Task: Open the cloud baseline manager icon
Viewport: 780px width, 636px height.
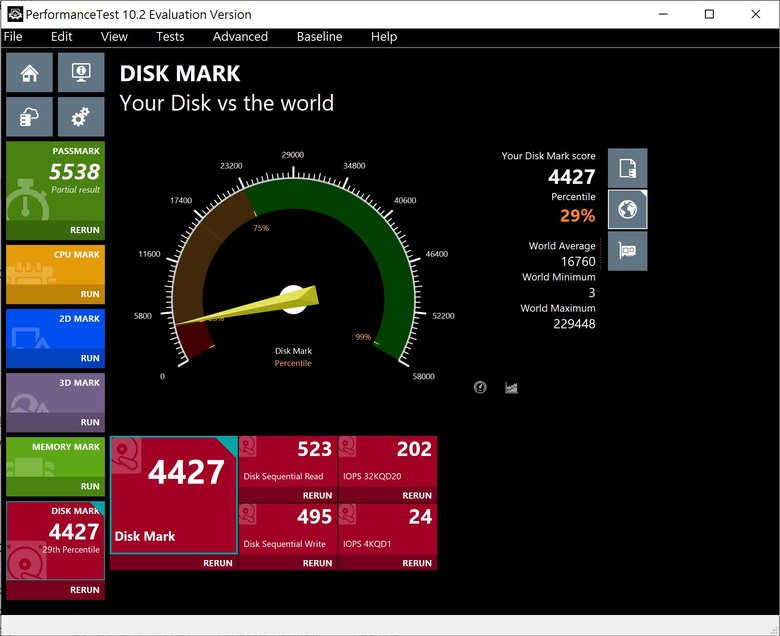Action: coord(29,117)
